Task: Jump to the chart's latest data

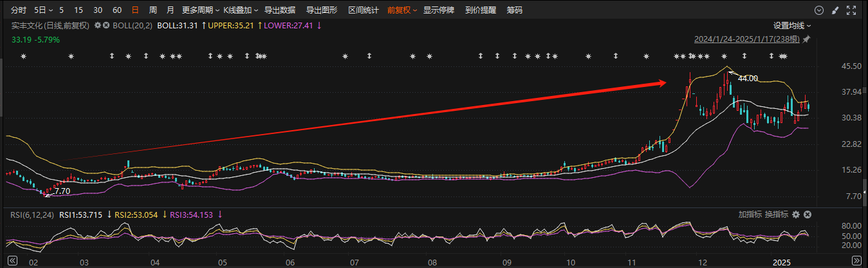Action: 856,262
